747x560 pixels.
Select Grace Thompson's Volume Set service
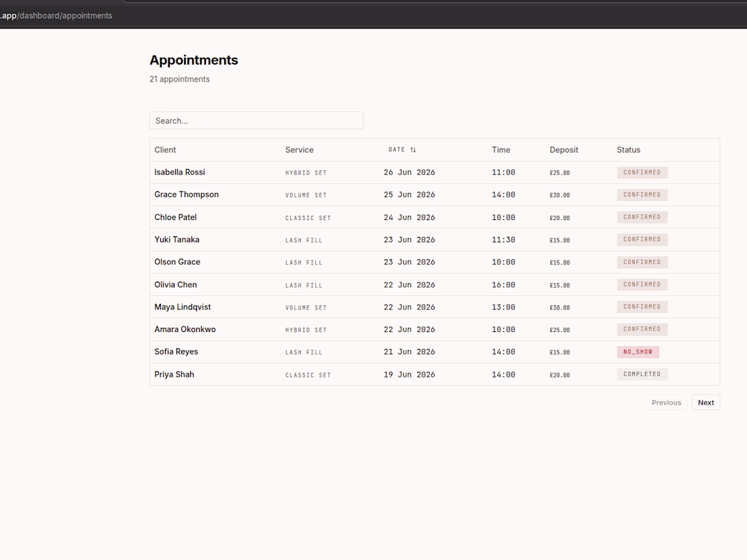(x=306, y=195)
